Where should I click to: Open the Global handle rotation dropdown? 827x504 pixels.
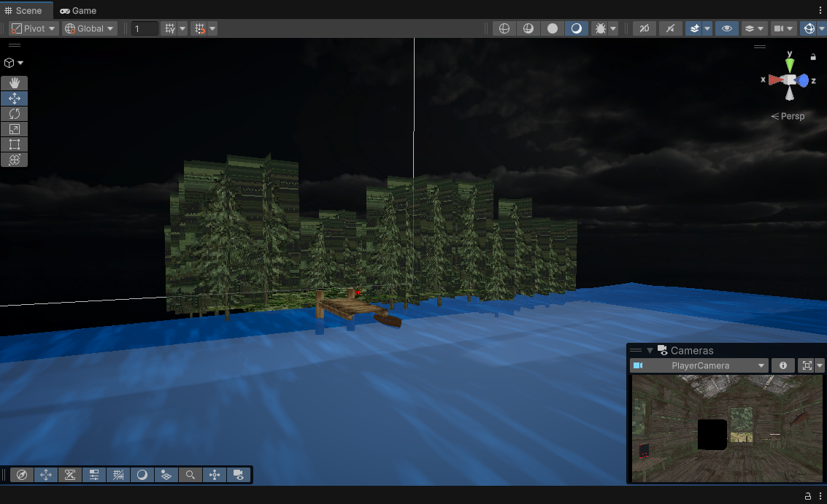point(88,28)
